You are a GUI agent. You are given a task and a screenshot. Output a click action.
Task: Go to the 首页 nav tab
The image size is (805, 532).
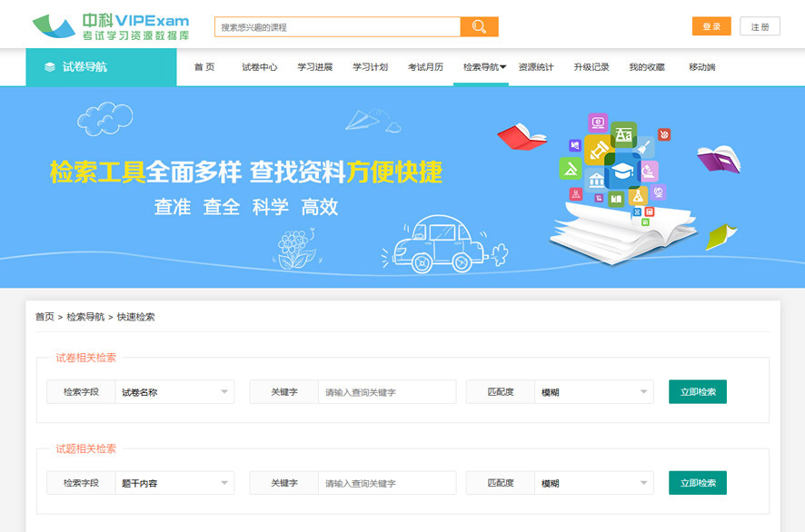point(204,66)
